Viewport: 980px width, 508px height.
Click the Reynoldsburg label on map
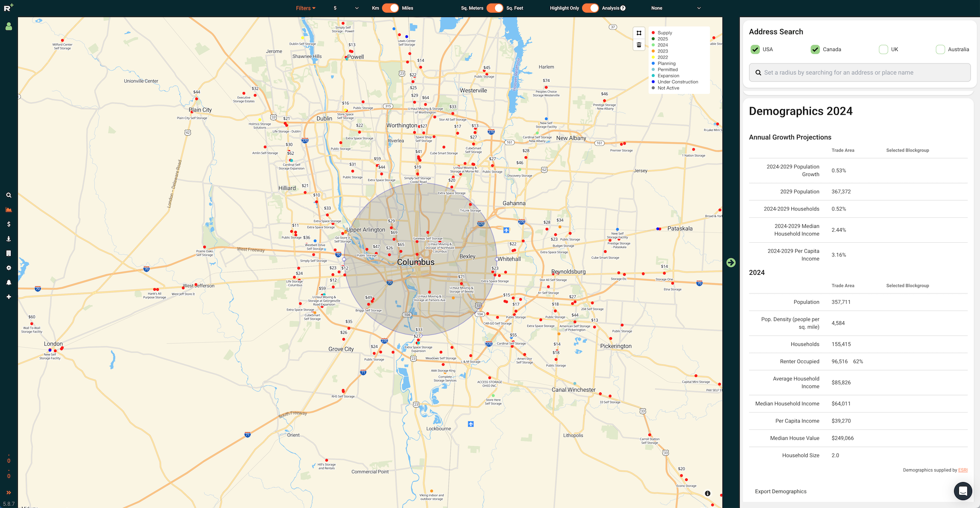568,271
